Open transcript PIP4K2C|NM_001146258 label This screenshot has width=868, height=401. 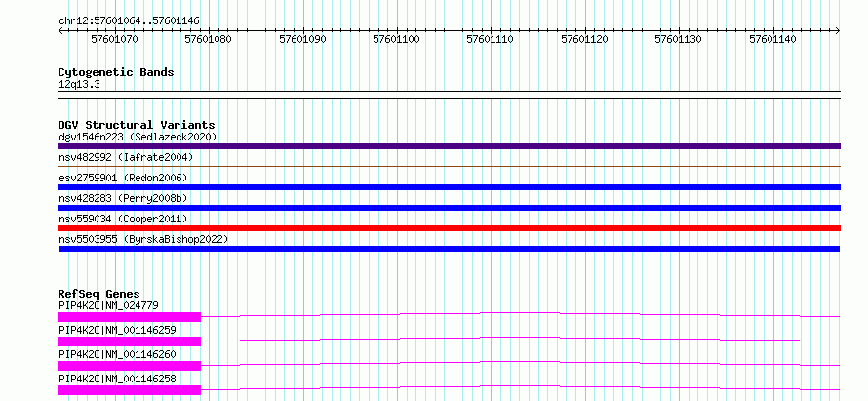coord(117,379)
